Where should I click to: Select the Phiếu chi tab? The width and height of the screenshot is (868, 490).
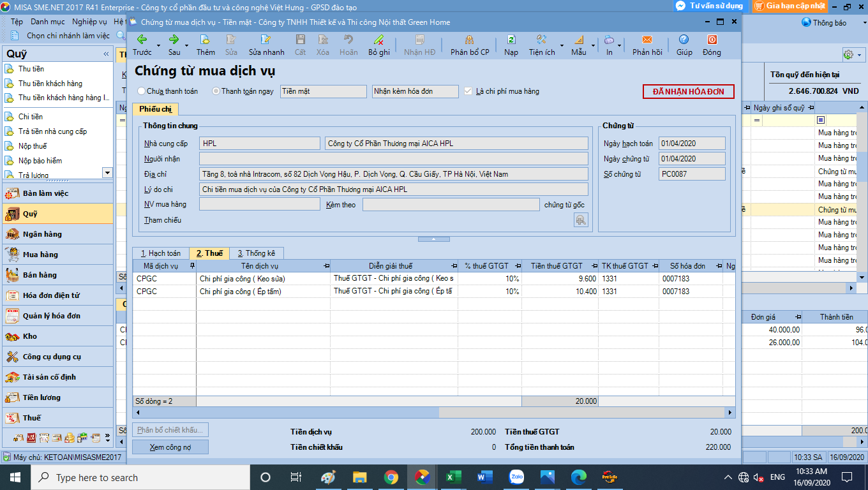[156, 109]
